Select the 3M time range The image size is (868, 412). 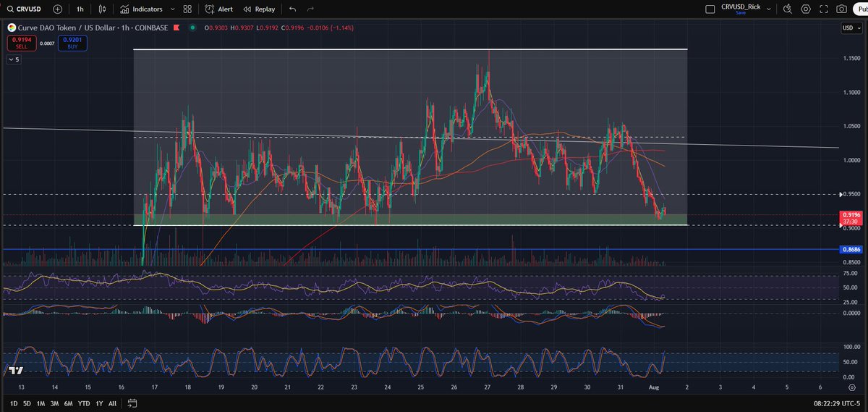54,403
